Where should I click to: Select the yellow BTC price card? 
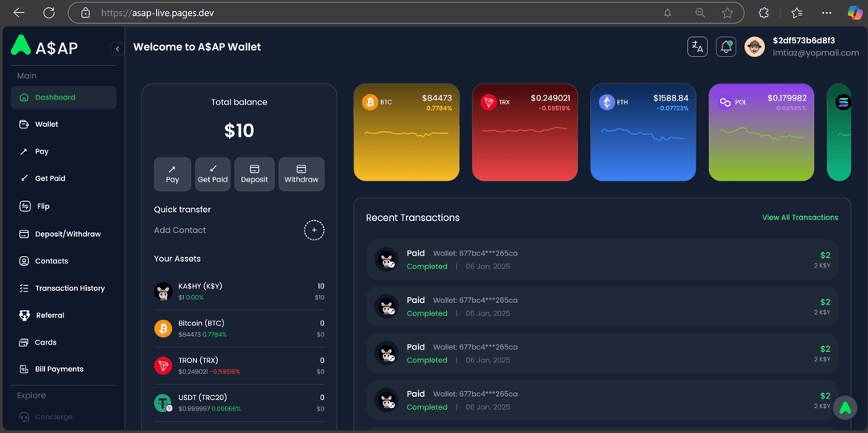[406, 133]
